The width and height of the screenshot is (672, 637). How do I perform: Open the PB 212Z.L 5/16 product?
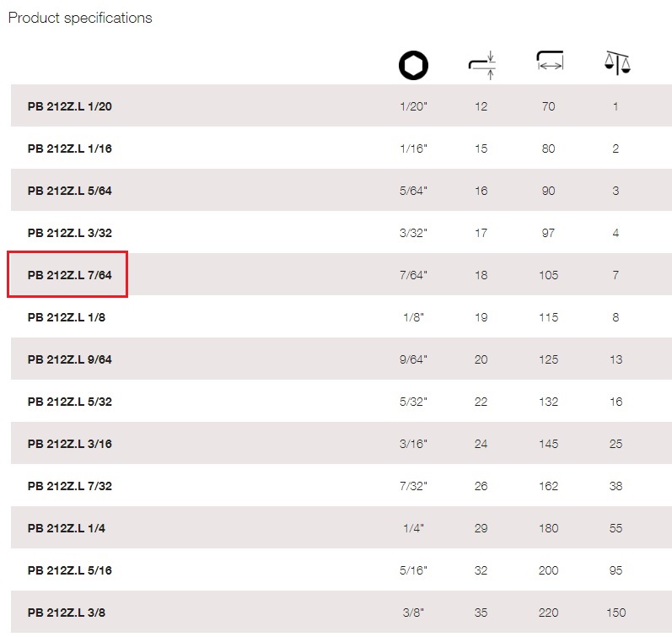pos(69,570)
